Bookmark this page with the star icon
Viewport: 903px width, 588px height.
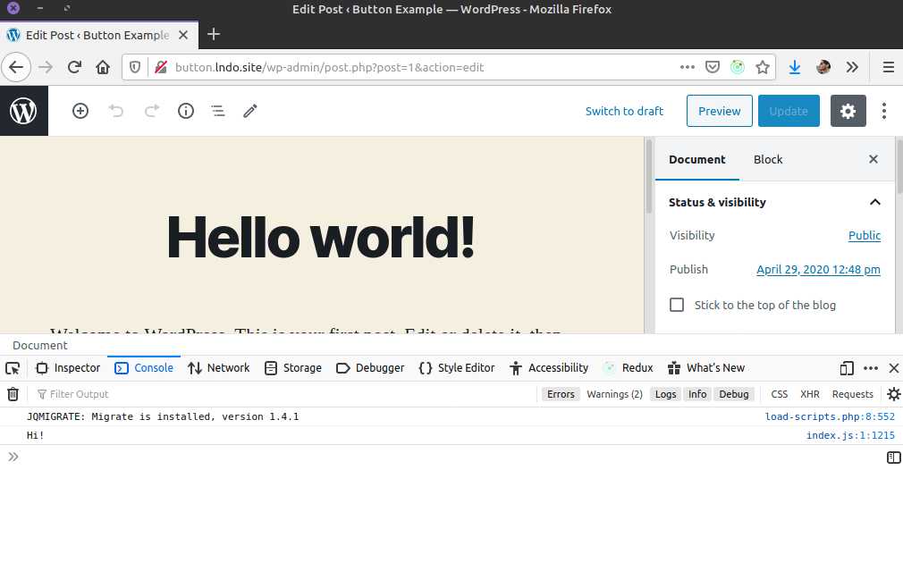tap(763, 67)
